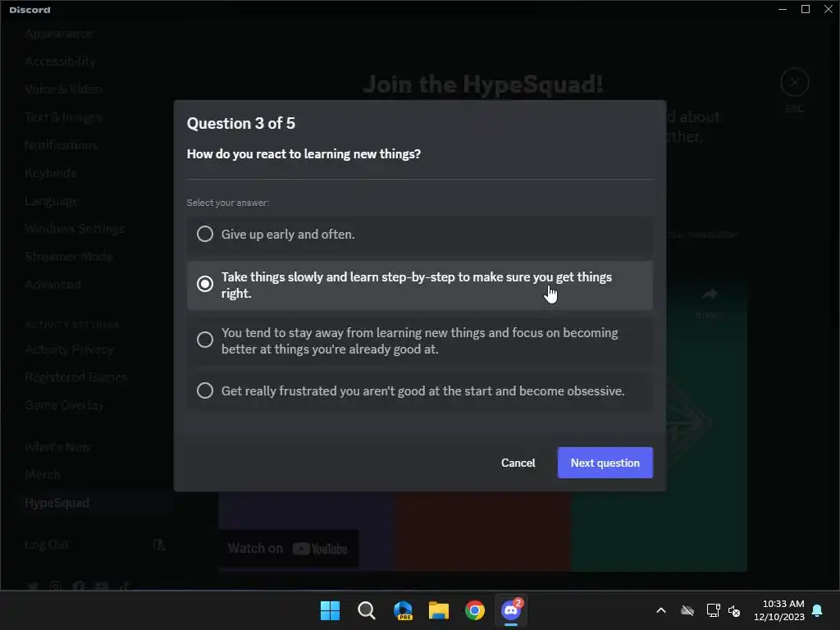This screenshot has width=840, height=630.
Task: Open File Explorer from taskbar
Action: tap(439, 610)
